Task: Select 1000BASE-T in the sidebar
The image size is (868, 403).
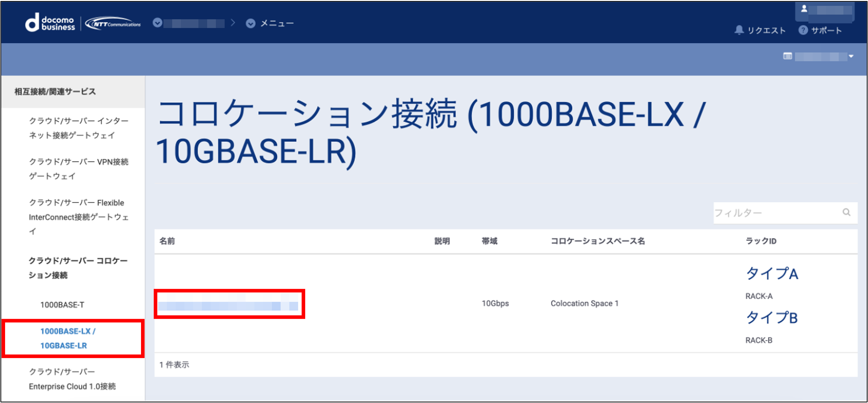Action: pyautogui.click(x=62, y=304)
